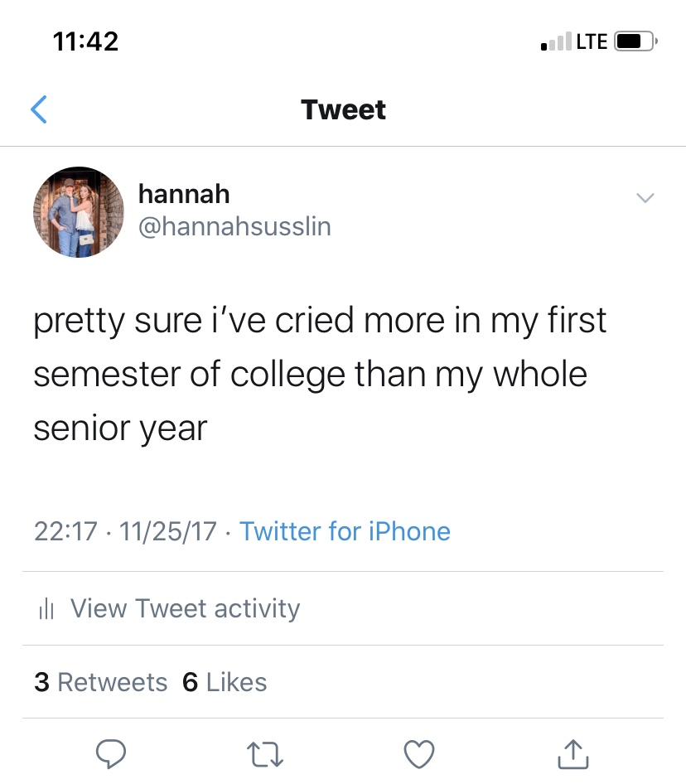Tap the tweet activity bar chart icon
Screen dimensions: 686x784
[x=46, y=608]
